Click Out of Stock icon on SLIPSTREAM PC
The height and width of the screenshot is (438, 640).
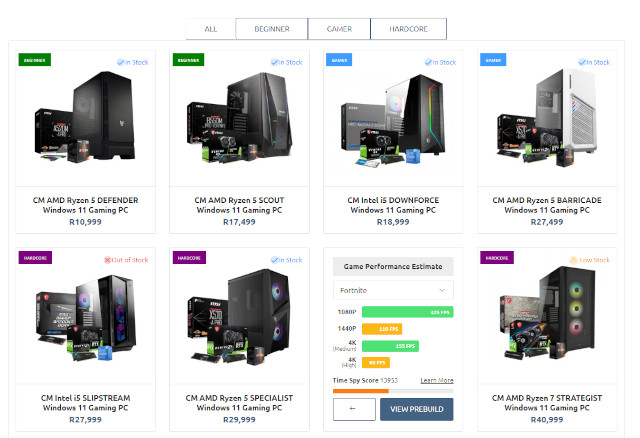click(x=107, y=260)
